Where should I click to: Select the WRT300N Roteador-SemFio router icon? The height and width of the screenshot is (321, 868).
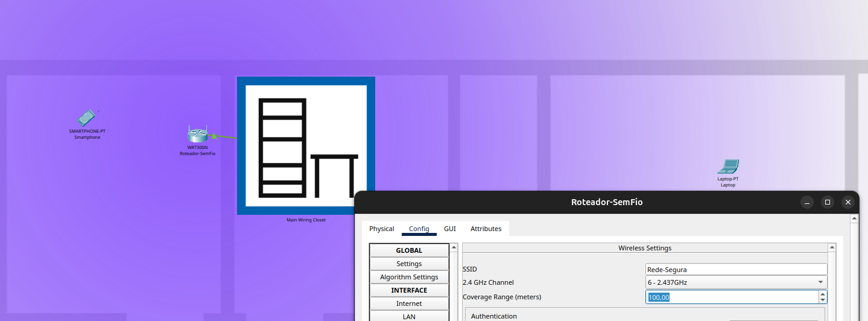(197, 135)
